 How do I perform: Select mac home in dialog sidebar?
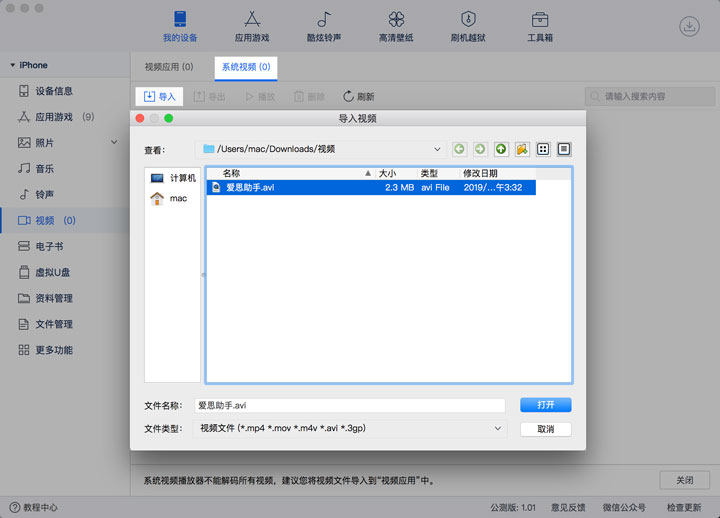tap(169, 198)
